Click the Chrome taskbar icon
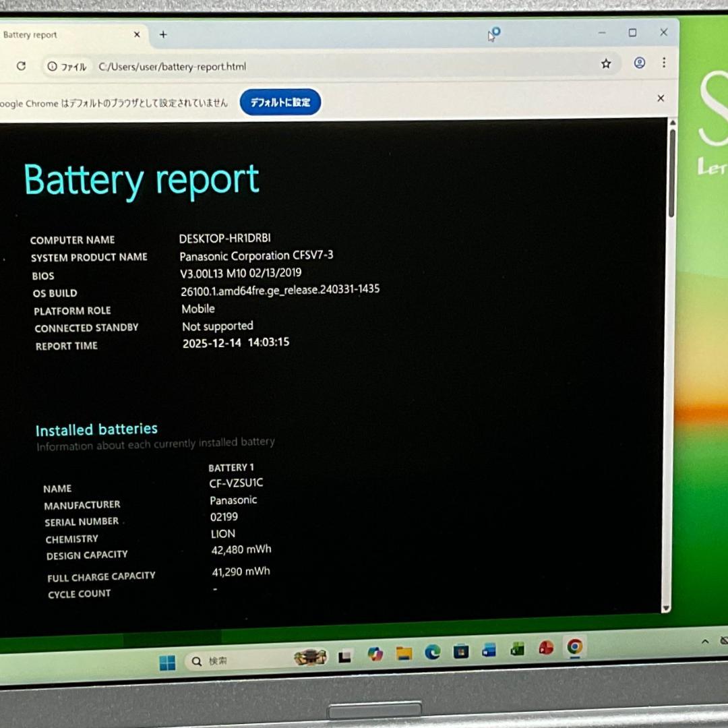728x728 pixels. coord(574,648)
